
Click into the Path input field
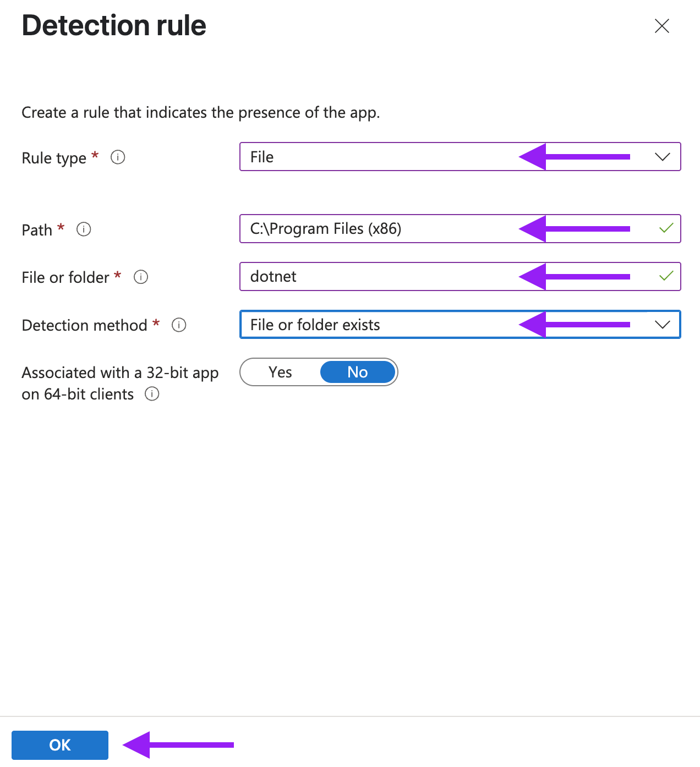460,228
